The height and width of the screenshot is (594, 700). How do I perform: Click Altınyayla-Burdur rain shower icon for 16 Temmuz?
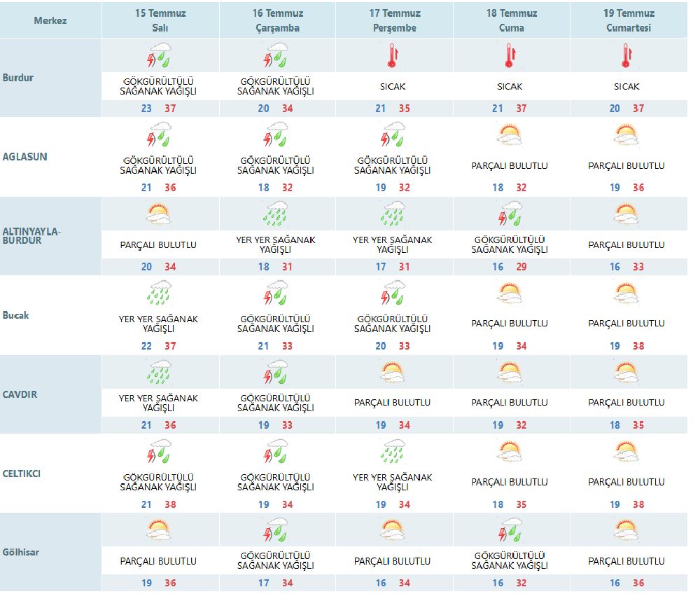pyautogui.click(x=276, y=214)
